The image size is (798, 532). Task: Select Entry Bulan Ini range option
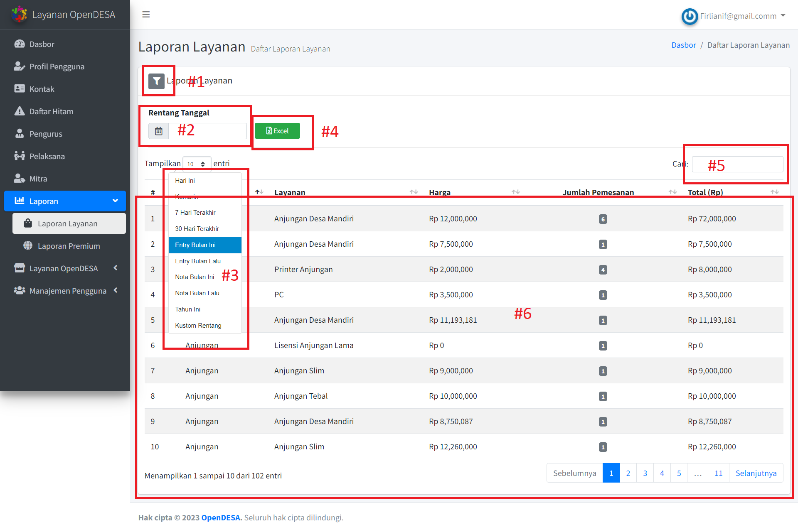coord(205,245)
